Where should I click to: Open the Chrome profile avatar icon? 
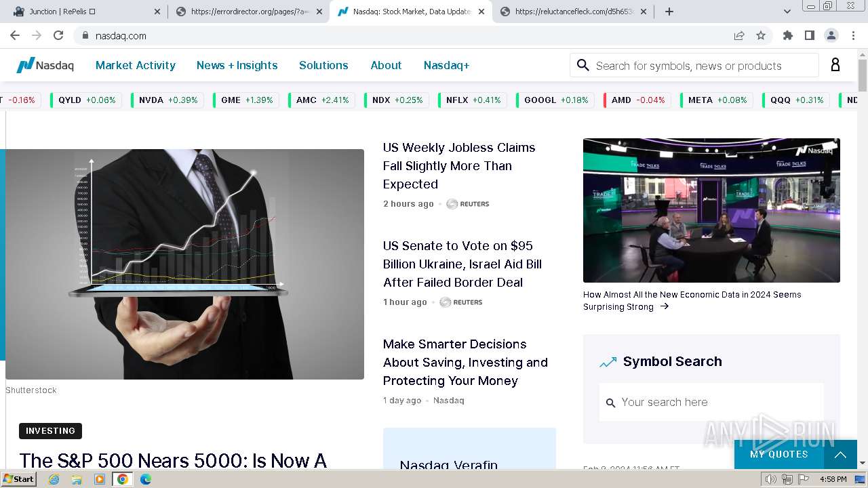coord(831,35)
